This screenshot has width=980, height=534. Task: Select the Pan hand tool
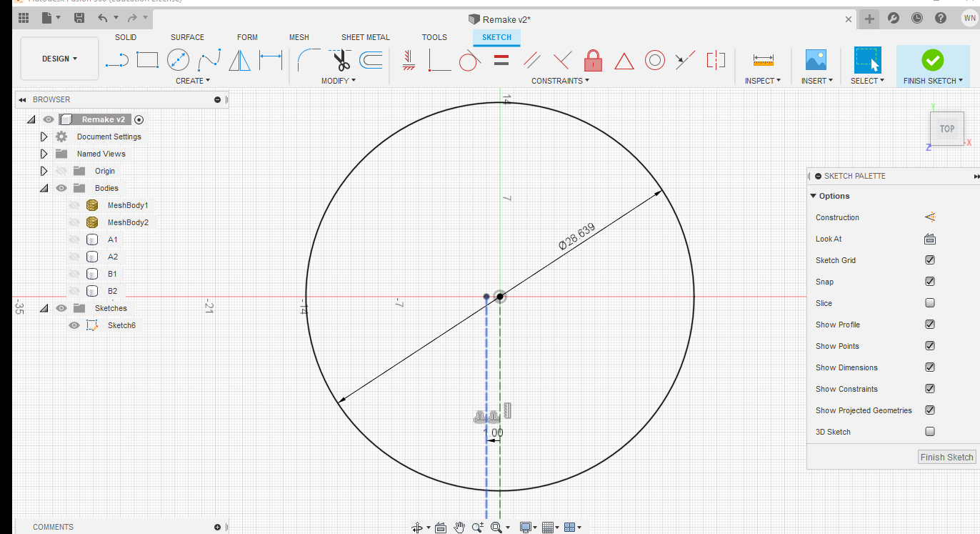click(x=460, y=528)
